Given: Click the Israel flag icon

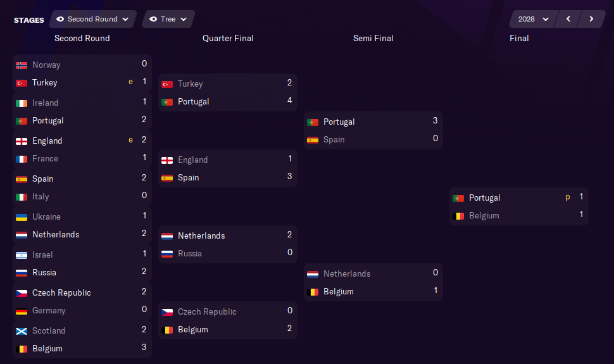Looking at the screenshot, I should (x=22, y=255).
